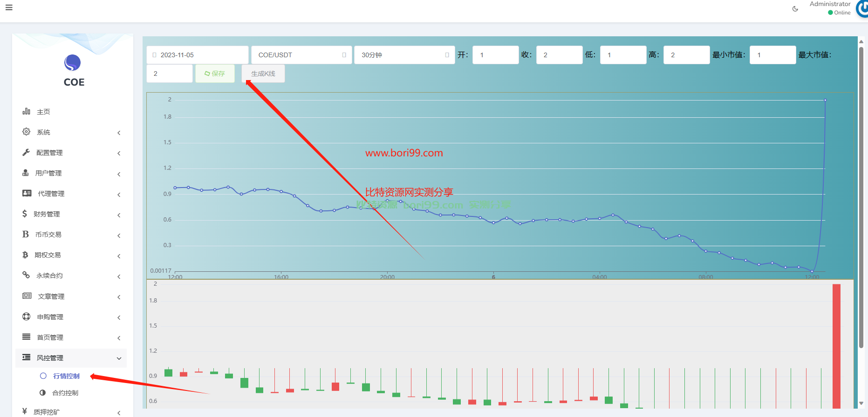Click the 币币交易 bold B icon
The width and height of the screenshot is (868, 417).
point(26,234)
